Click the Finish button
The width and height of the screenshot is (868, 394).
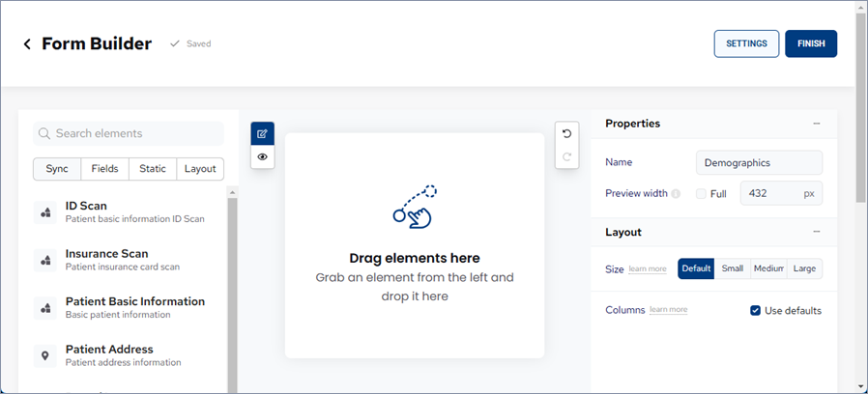810,43
